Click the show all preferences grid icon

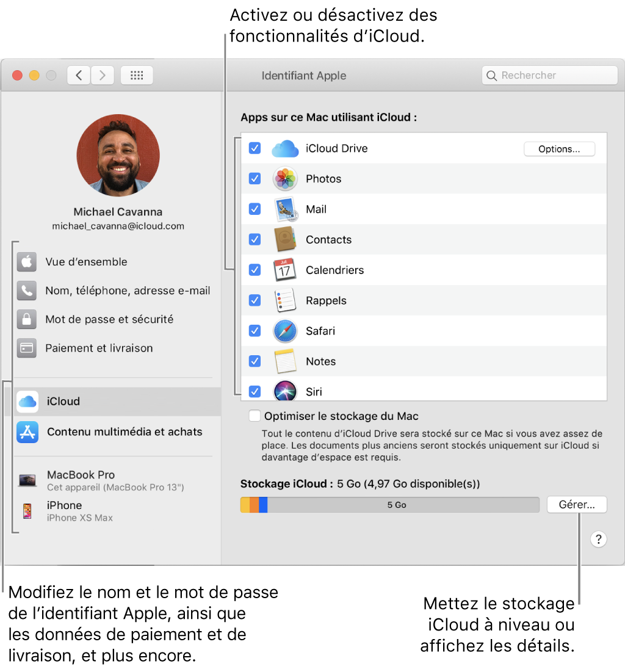pyautogui.click(x=136, y=75)
